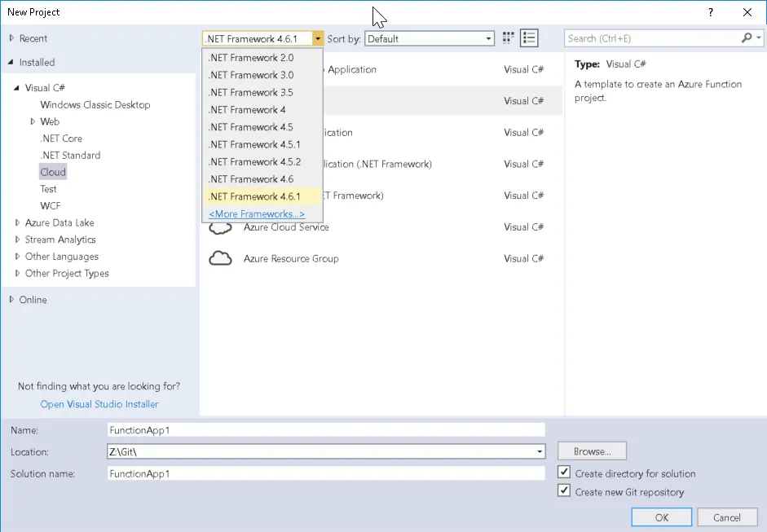Image resolution: width=767 pixels, height=532 pixels.
Task: Toggle Create new Git repository checkbox
Action: point(564,491)
